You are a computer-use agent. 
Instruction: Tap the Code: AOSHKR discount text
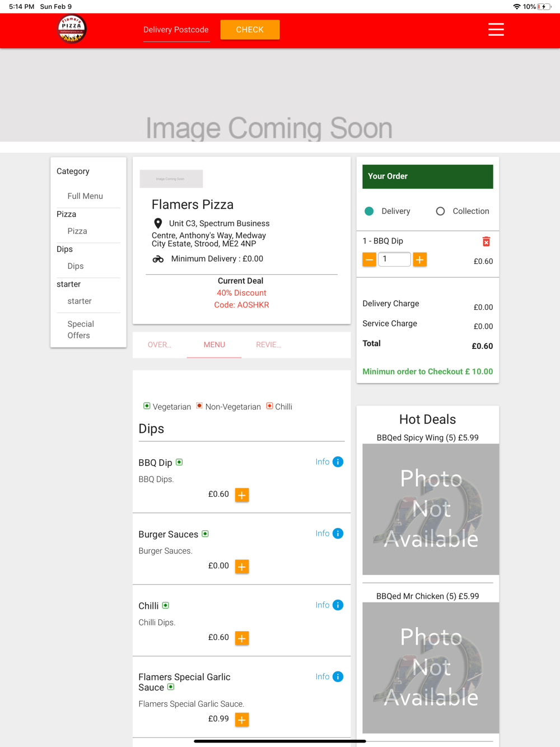[x=241, y=305]
